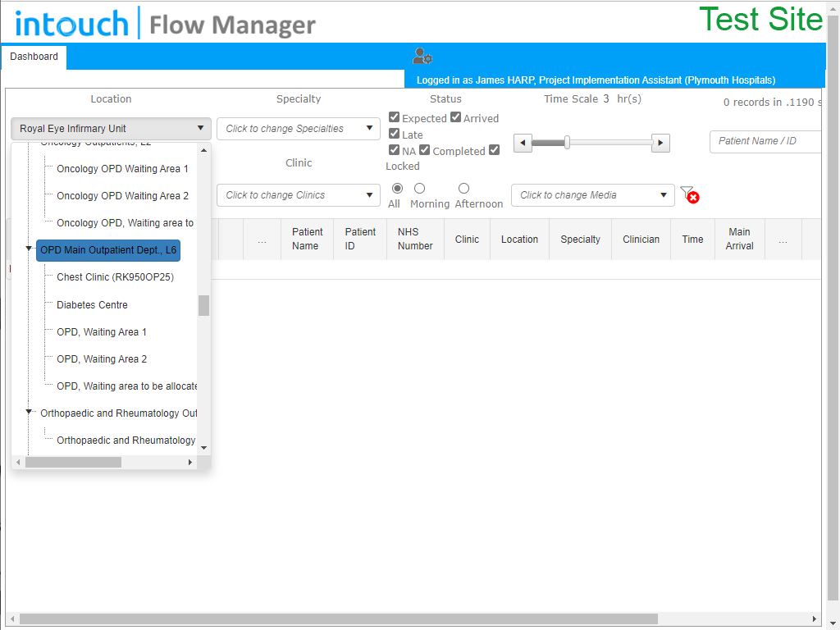Image resolution: width=840 pixels, height=630 pixels.
Task: Sort by Location column header
Action: 519,240
